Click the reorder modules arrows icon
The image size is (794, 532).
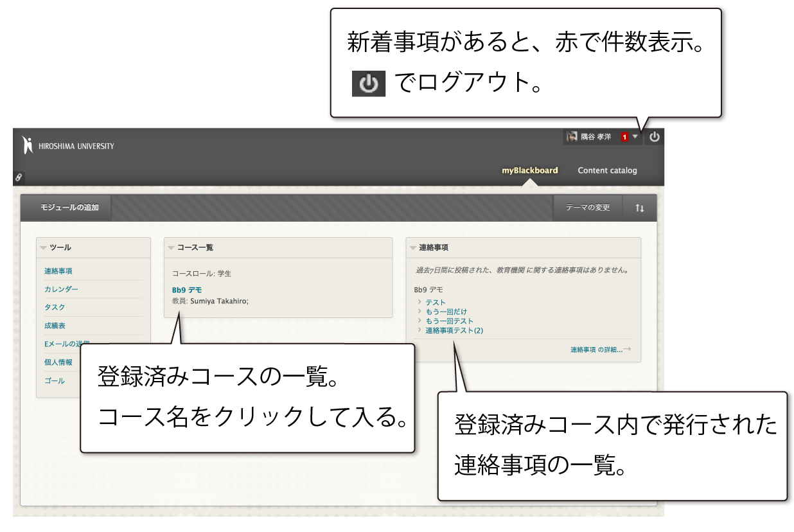coord(639,208)
